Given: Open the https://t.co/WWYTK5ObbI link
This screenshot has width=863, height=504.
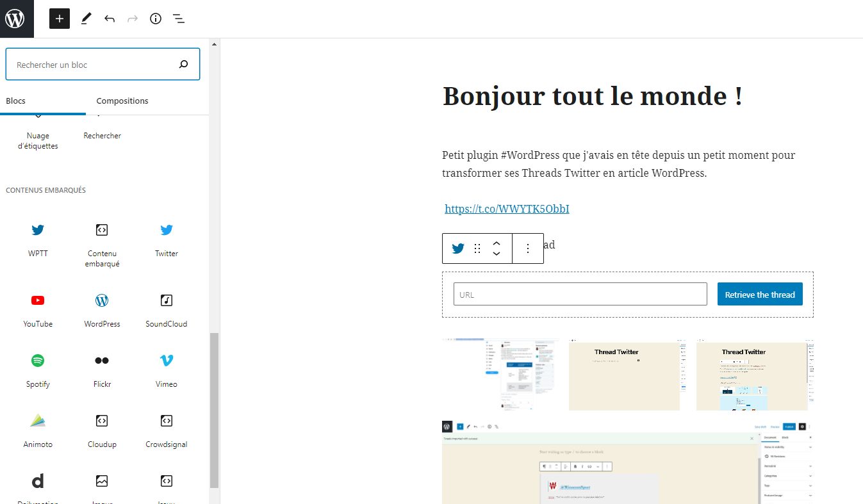Looking at the screenshot, I should [x=507, y=209].
